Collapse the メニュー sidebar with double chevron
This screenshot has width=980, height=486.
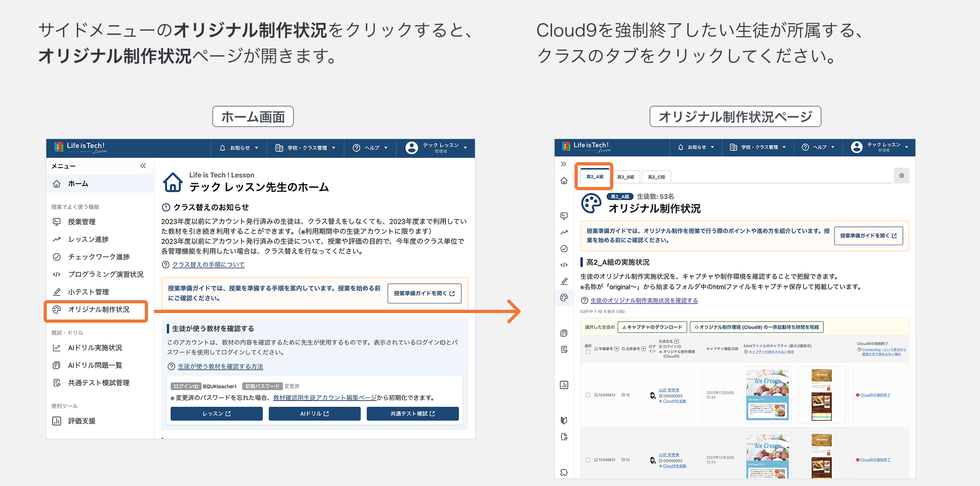[143, 166]
